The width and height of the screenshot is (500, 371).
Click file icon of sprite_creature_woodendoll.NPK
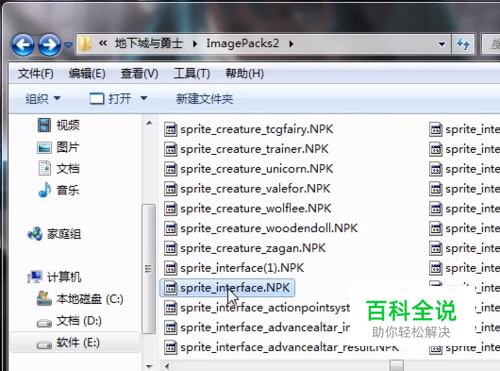coord(171,228)
